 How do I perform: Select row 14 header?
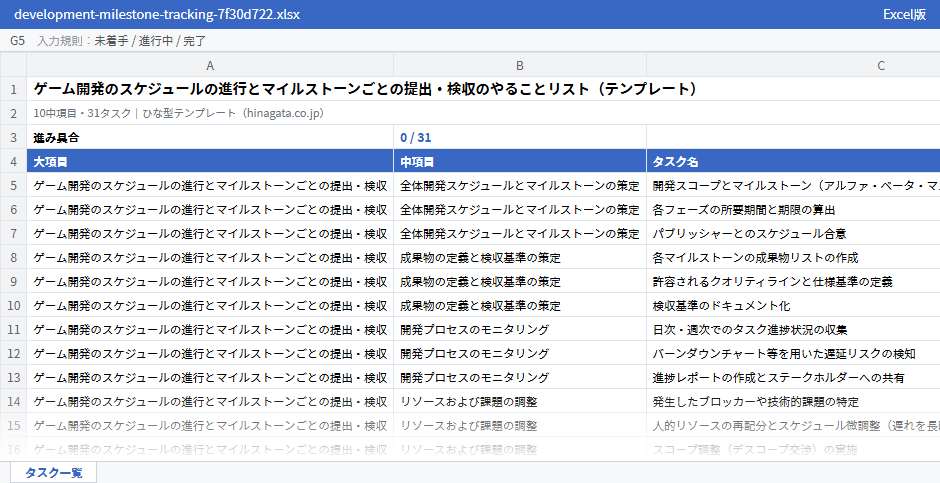[13, 402]
